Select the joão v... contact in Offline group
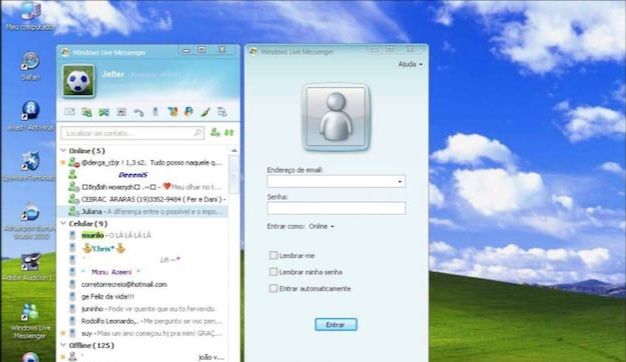 pyautogui.click(x=143, y=357)
